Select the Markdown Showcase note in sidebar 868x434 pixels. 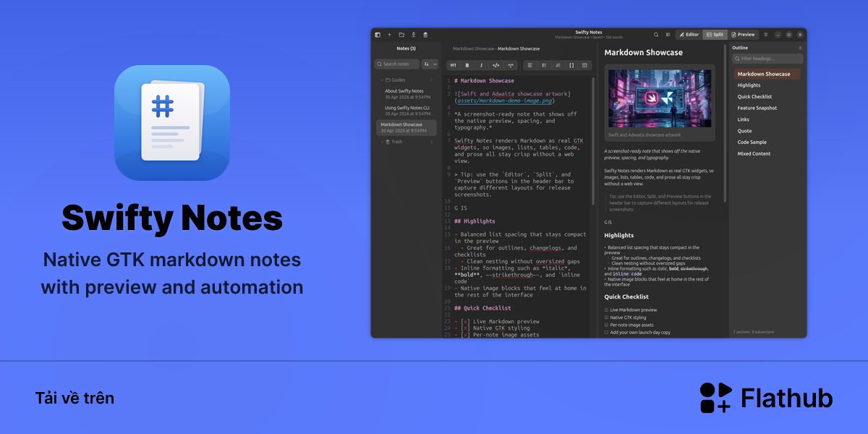[x=406, y=127]
